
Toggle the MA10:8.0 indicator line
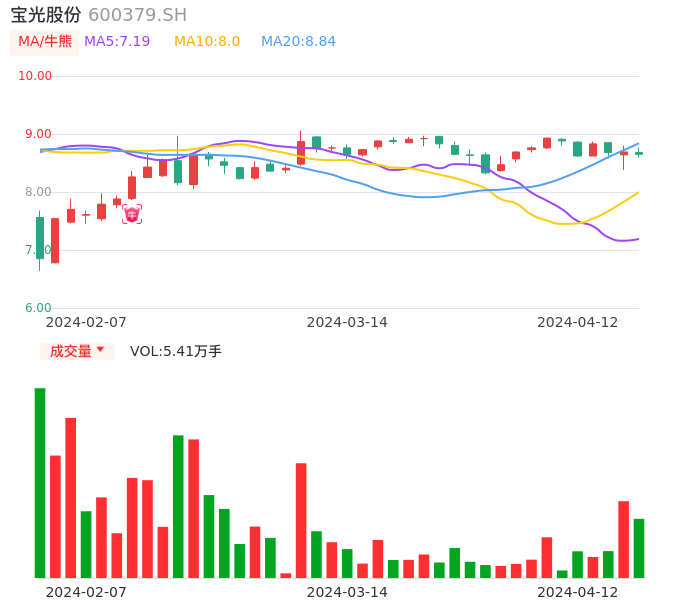pos(207,41)
